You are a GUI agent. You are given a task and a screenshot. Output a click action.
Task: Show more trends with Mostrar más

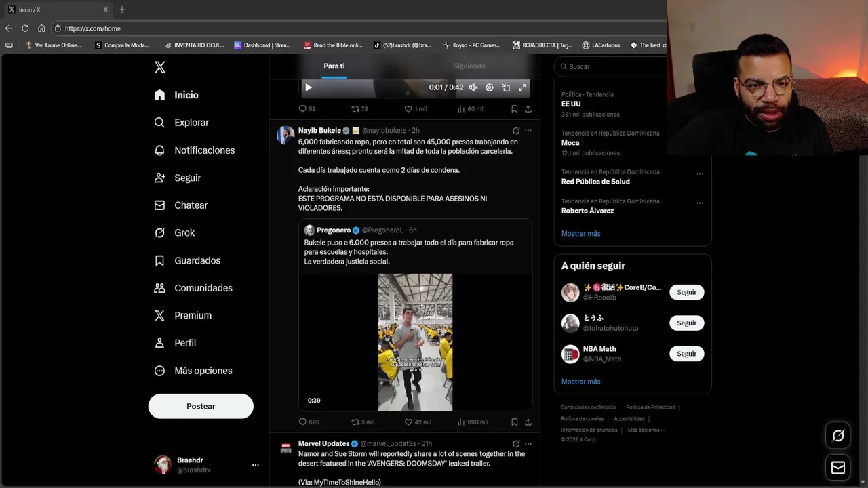(580, 233)
